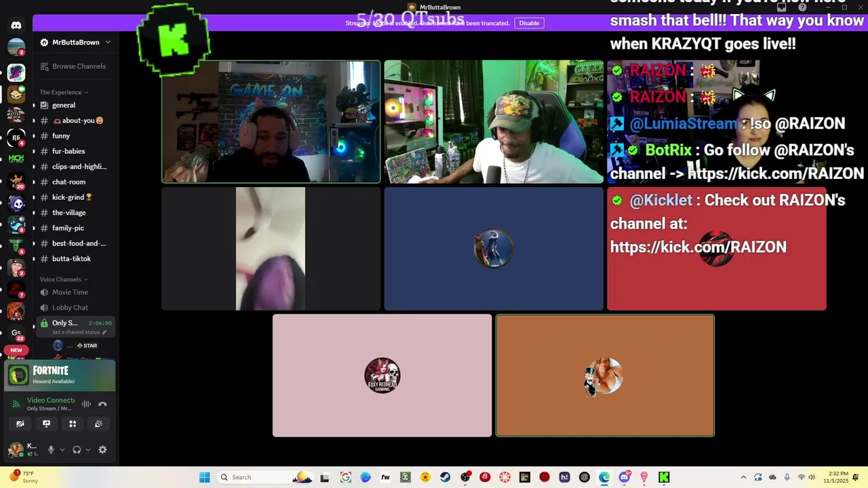Viewport: 868px width, 488px height.
Task: Collapse The Experience category
Action: [64, 92]
